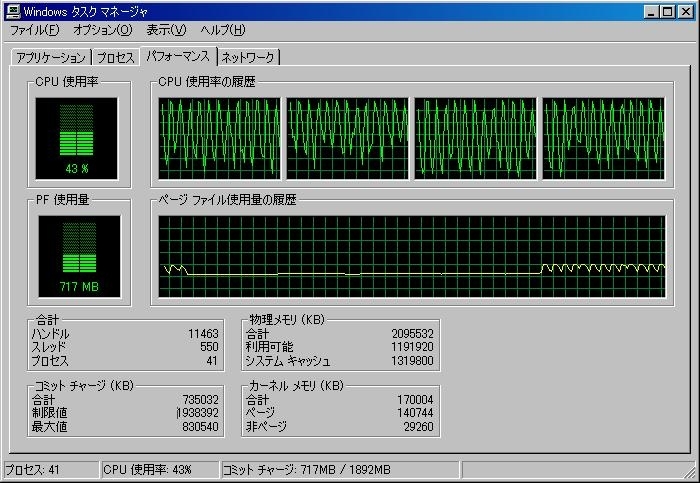Click the CPU usage 43 % gauge
The height and width of the screenshot is (483, 700).
(77, 139)
